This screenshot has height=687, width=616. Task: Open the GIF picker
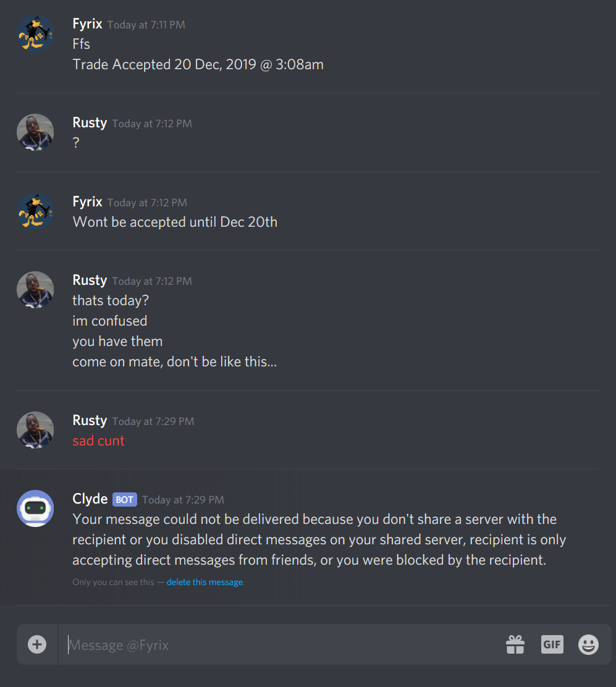(552, 644)
